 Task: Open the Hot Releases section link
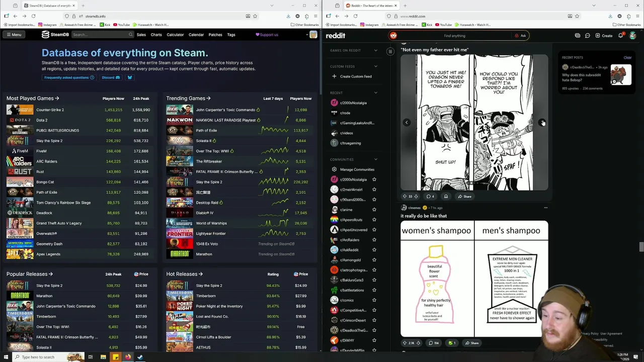[184, 274]
